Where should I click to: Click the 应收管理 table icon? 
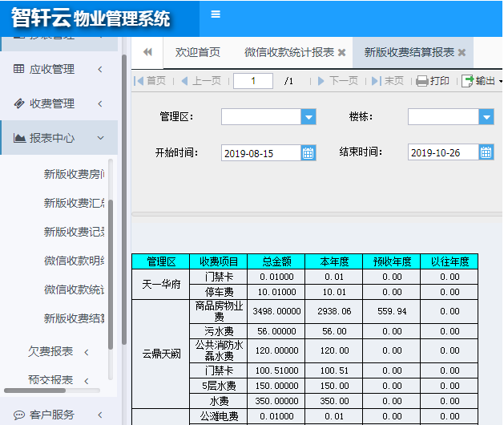tap(18, 68)
